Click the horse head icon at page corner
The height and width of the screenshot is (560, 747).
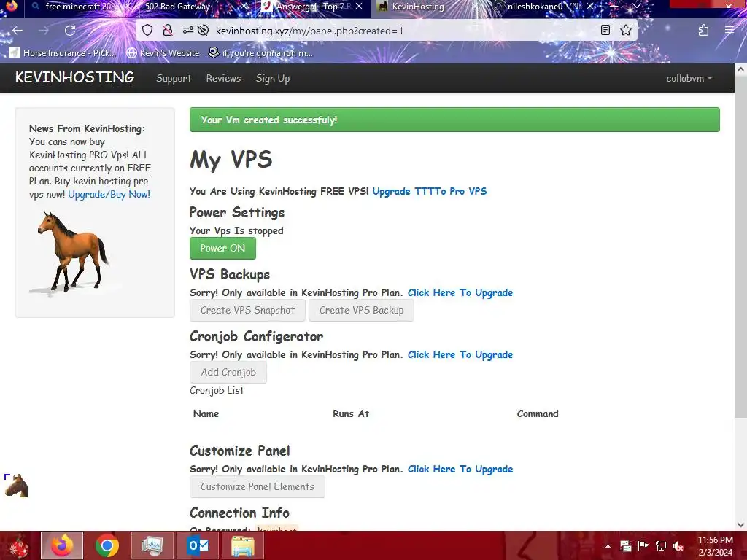[x=16, y=486]
